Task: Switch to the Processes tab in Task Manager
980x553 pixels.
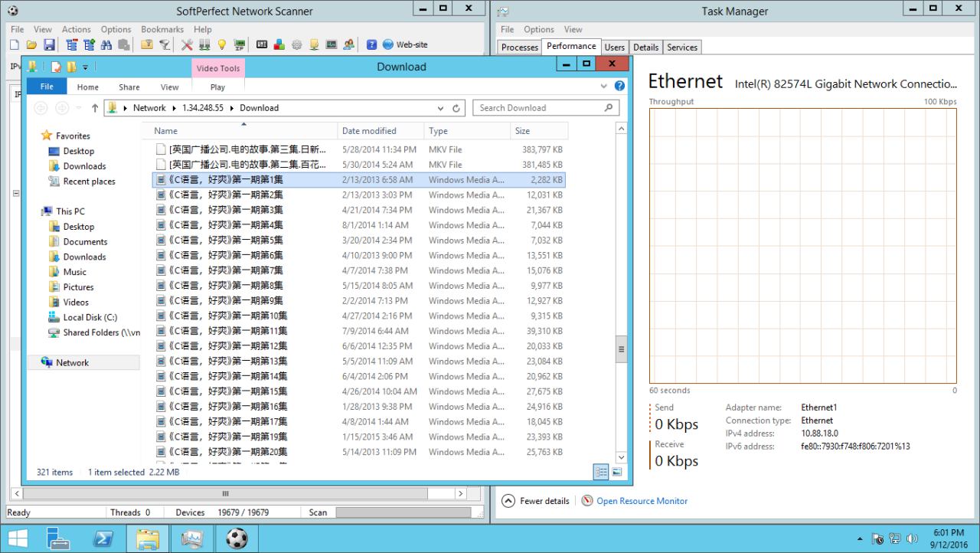Action: (520, 47)
